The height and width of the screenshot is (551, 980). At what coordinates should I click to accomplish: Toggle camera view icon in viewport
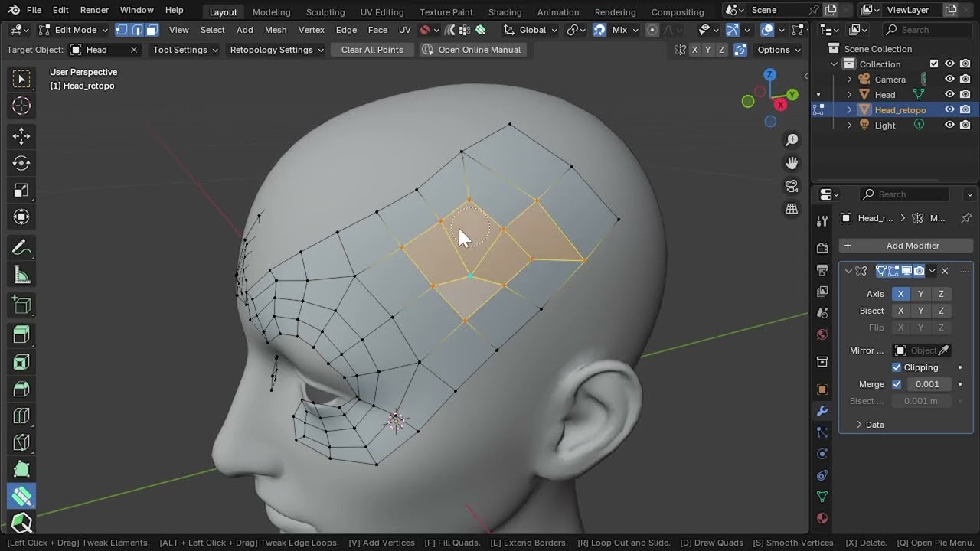click(792, 186)
